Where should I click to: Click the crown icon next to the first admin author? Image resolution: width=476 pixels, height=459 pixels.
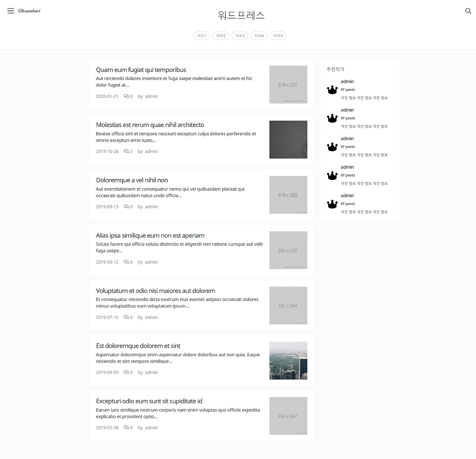point(332,89)
